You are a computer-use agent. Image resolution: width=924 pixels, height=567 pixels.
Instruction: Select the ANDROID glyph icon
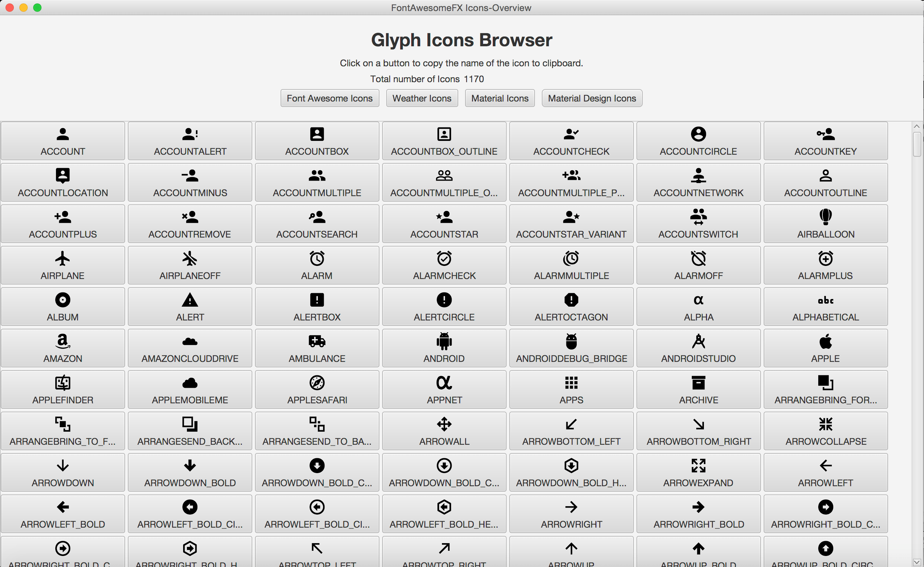pos(444,348)
